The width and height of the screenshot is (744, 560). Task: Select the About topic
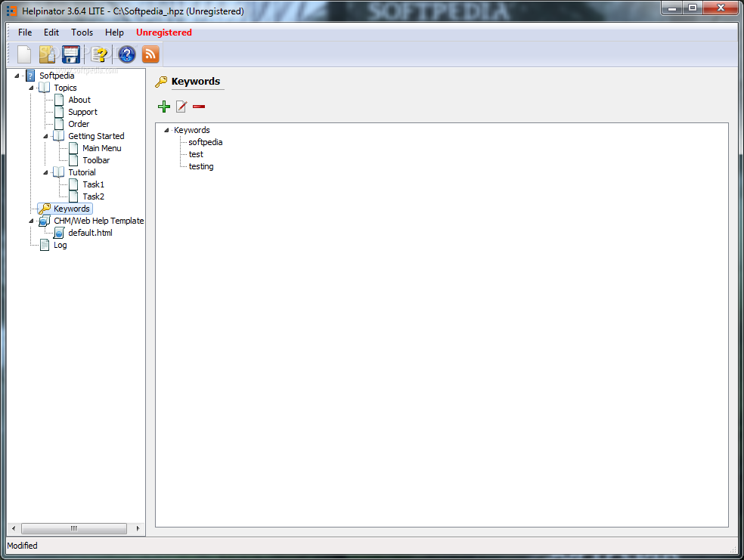[x=79, y=100]
